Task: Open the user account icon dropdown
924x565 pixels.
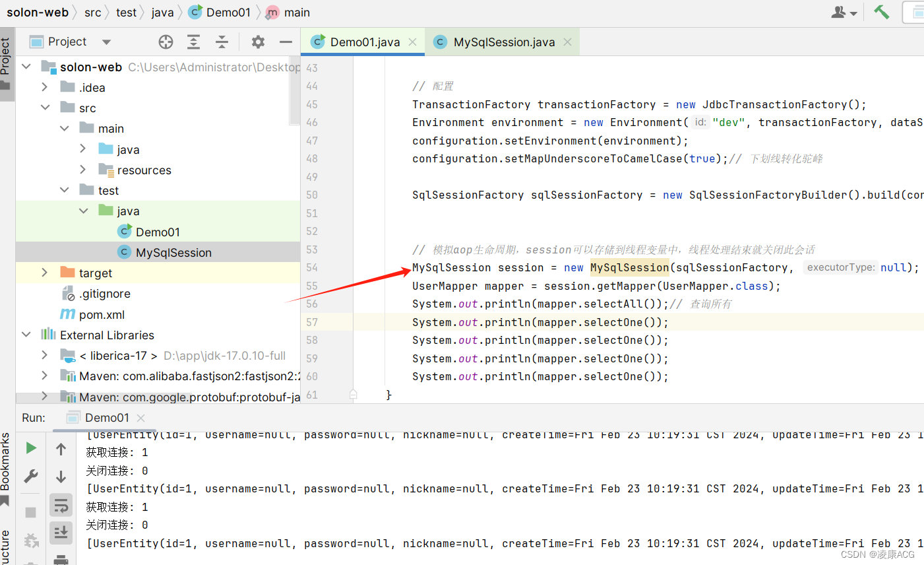Action: [x=844, y=12]
